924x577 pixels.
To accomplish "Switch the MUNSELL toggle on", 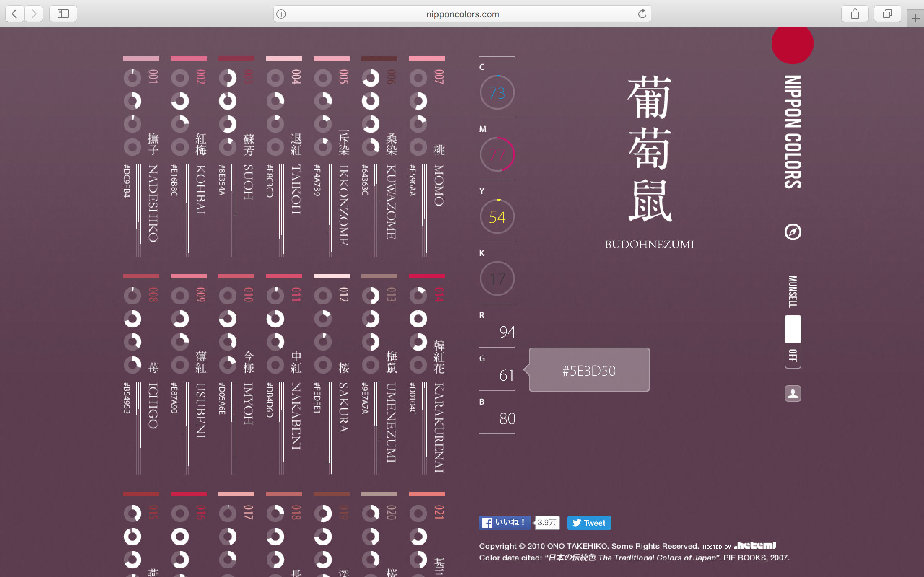I will pyautogui.click(x=793, y=329).
